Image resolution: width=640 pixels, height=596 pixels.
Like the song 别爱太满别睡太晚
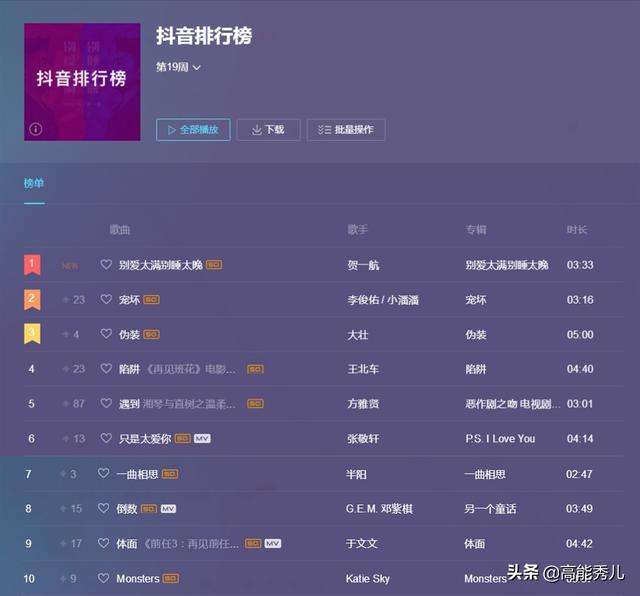[106, 265]
